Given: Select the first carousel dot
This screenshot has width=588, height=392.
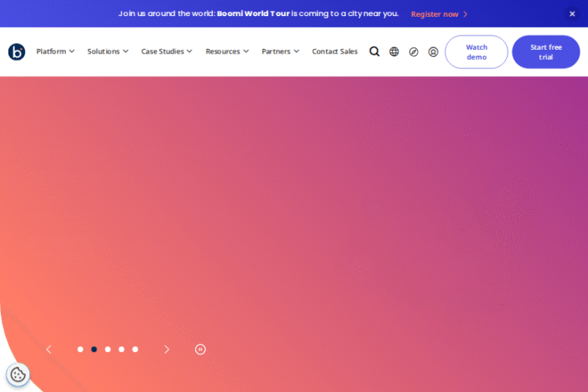Looking at the screenshot, I should 80,349.
